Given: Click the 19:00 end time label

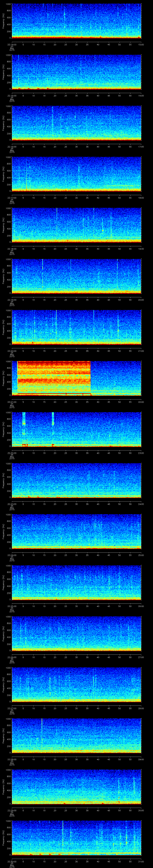Looking at the screenshot, I should click(x=141, y=249).
